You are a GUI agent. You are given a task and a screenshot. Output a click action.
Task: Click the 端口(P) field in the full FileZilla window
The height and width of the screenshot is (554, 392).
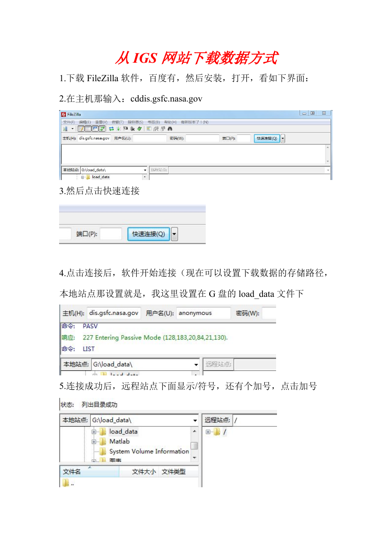pyautogui.click(x=244, y=138)
